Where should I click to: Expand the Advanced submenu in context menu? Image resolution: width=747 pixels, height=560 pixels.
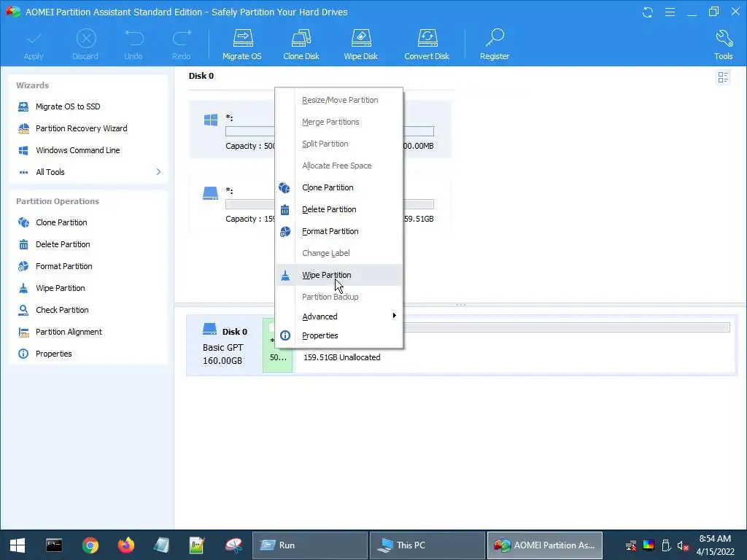[x=339, y=316]
